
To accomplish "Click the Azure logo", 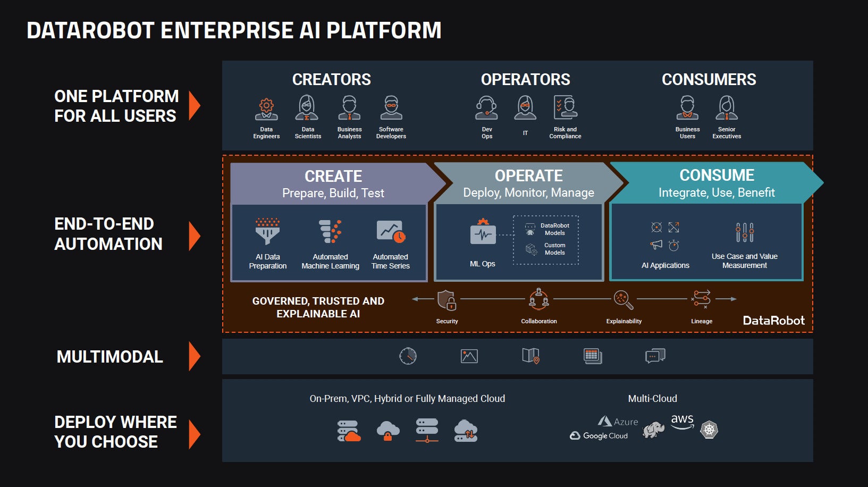I will coord(618,422).
